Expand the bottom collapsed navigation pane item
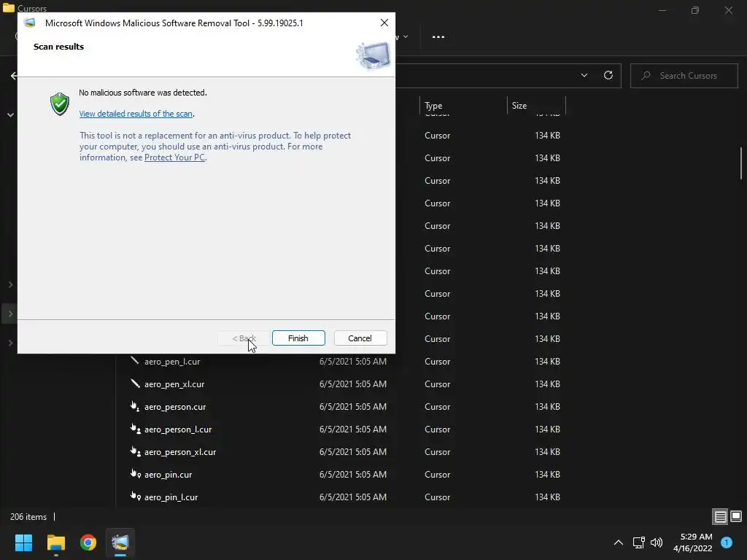Viewport: 747px width, 560px height. [x=10, y=343]
